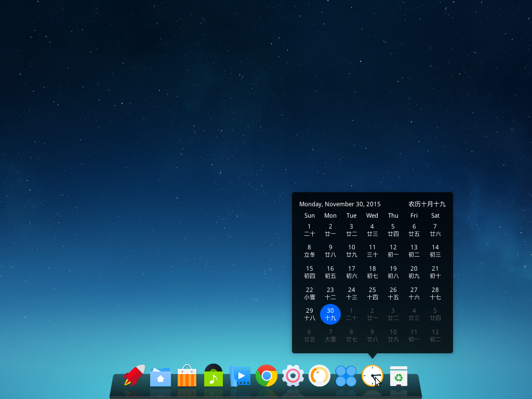Click the clock icon showing the calendar
This screenshot has height=399, width=532.
coord(373,375)
